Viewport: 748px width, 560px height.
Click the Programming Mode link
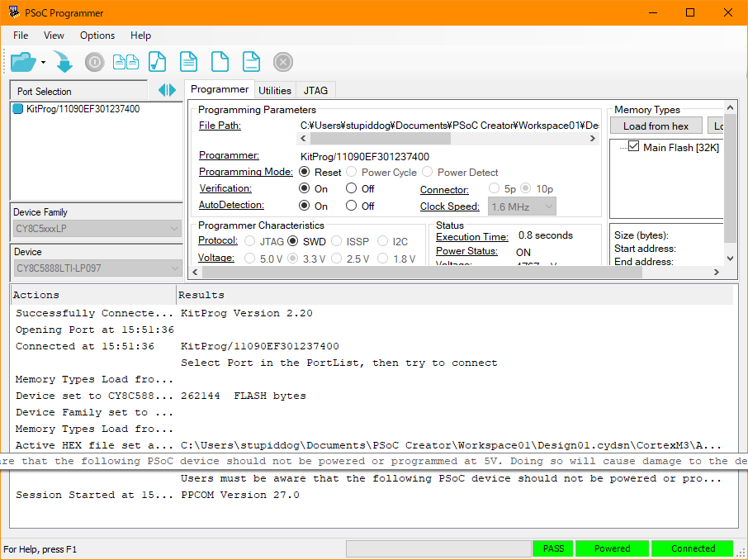pyautogui.click(x=246, y=172)
